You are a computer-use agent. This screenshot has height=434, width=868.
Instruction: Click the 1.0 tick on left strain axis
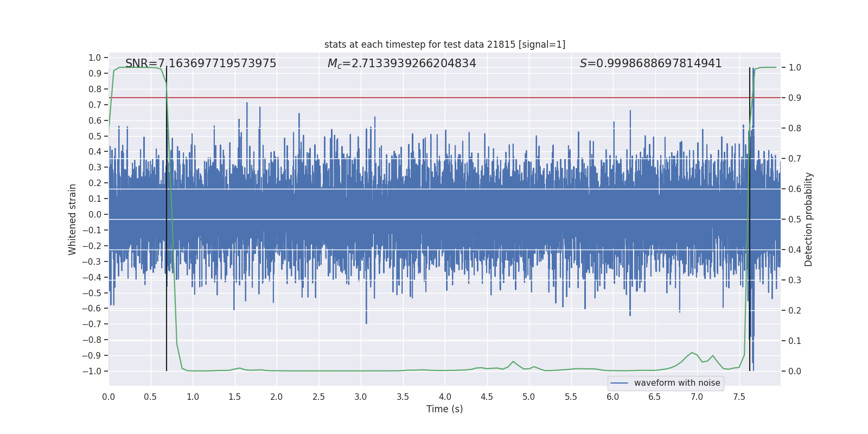(x=95, y=58)
